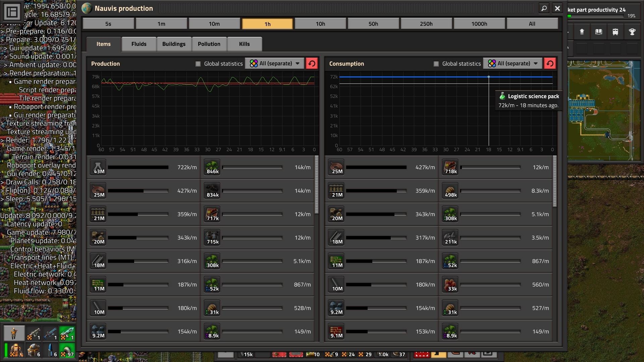
Task: Click electronic circuit production icon 187k/m
Action: coord(98,285)
